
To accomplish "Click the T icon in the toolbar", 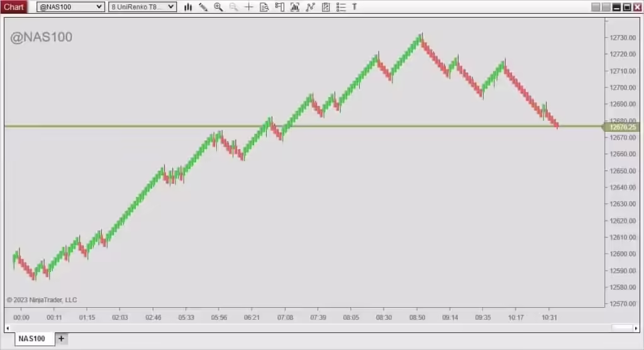I will (x=354, y=7).
